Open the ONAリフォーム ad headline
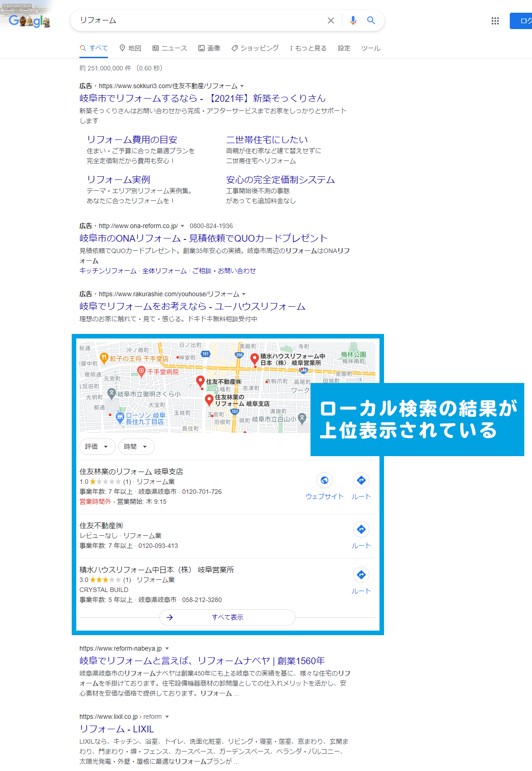Screen dimensions: 532x771 point(203,238)
